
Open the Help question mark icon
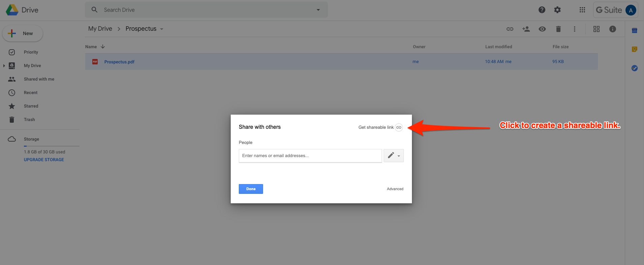coord(542,10)
